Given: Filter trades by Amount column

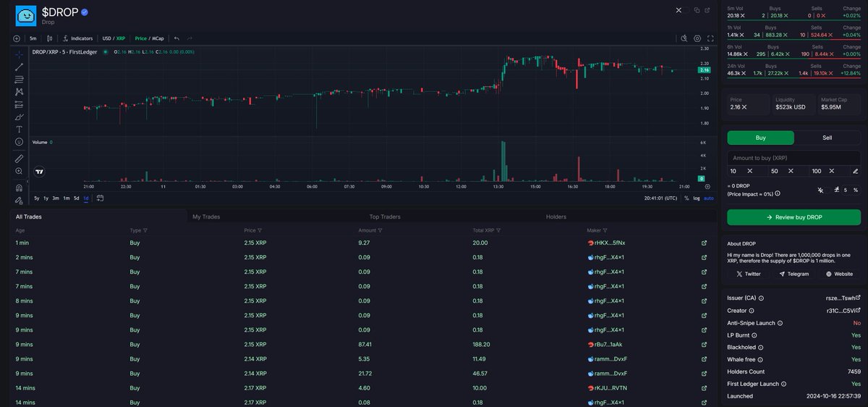Looking at the screenshot, I should coord(380,230).
